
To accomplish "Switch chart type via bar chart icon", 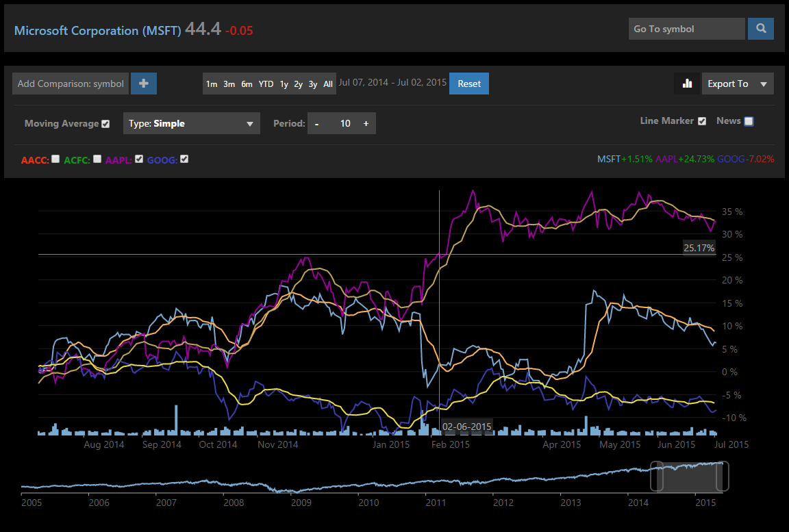I will pyautogui.click(x=687, y=84).
